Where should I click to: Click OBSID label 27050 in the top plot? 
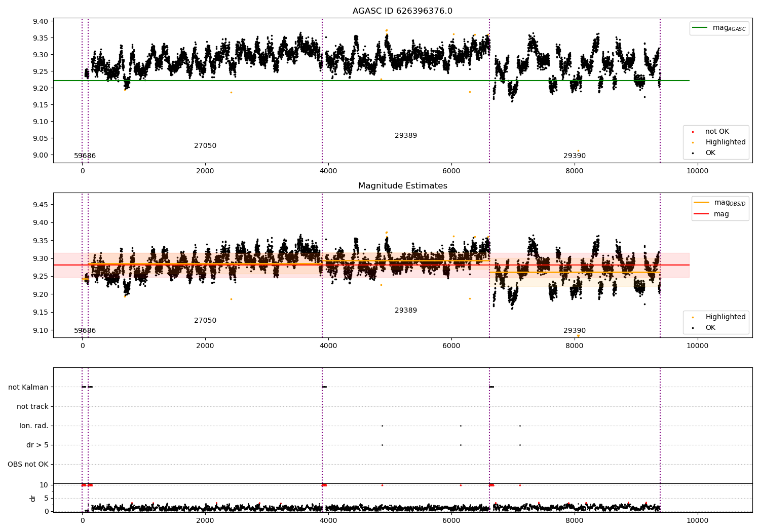(205, 146)
